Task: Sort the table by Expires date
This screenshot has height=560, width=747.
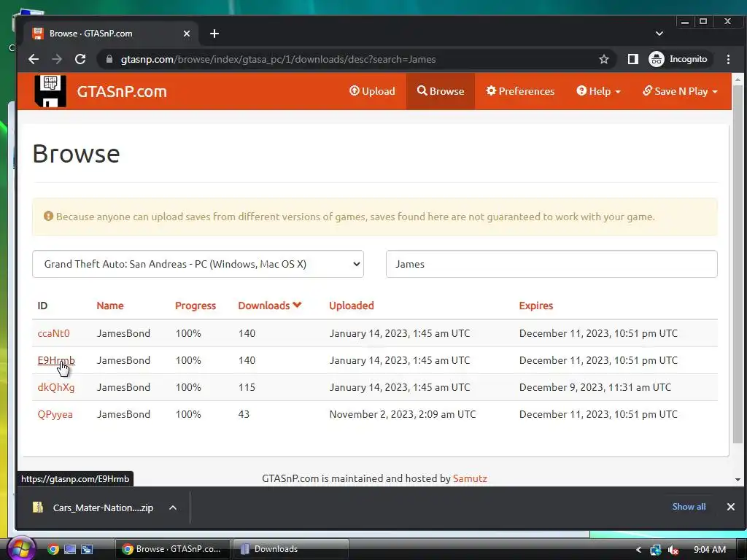Action: (536, 306)
